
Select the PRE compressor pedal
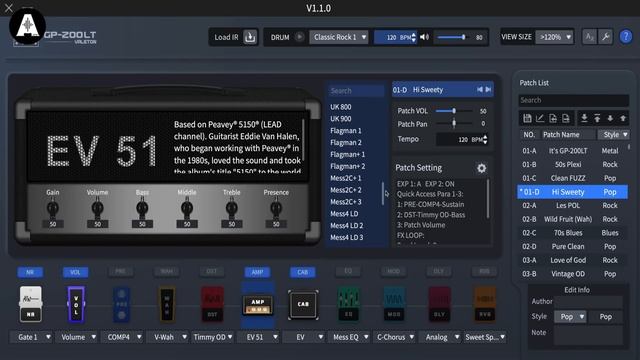point(121,304)
